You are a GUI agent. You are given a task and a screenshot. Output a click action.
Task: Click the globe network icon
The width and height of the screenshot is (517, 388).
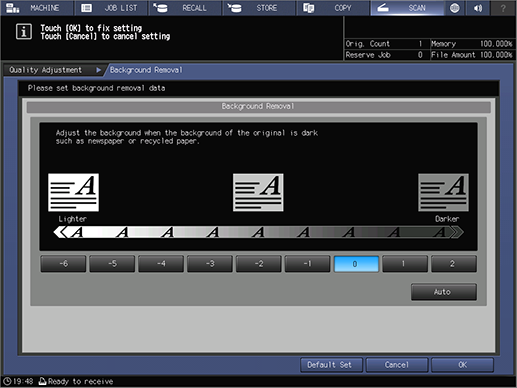455,8
